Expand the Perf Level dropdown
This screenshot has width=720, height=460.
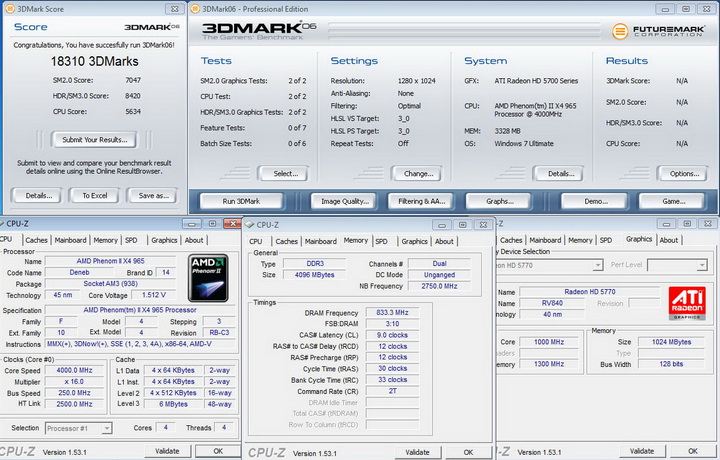coord(702,265)
